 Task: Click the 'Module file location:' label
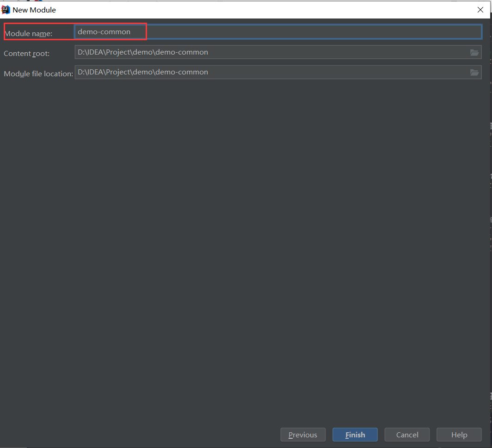click(38, 74)
